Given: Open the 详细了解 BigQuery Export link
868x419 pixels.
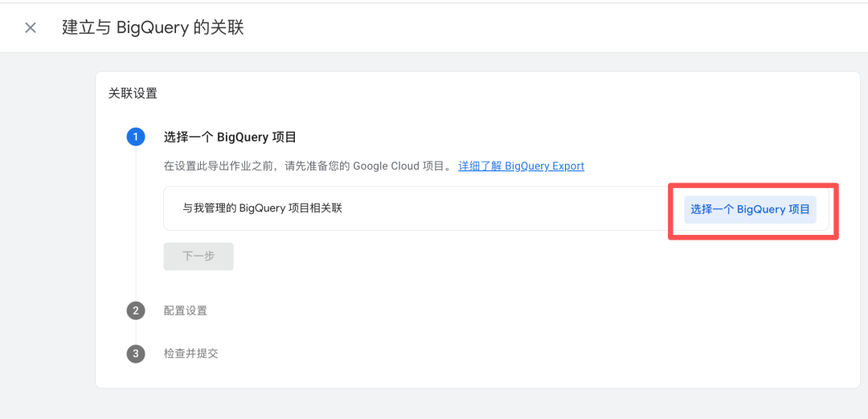Looking at the screenshot, I should [x=521, y=166].
